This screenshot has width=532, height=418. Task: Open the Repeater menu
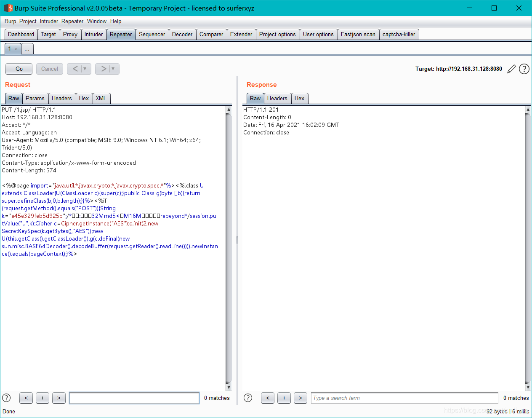tap(72, 21)
